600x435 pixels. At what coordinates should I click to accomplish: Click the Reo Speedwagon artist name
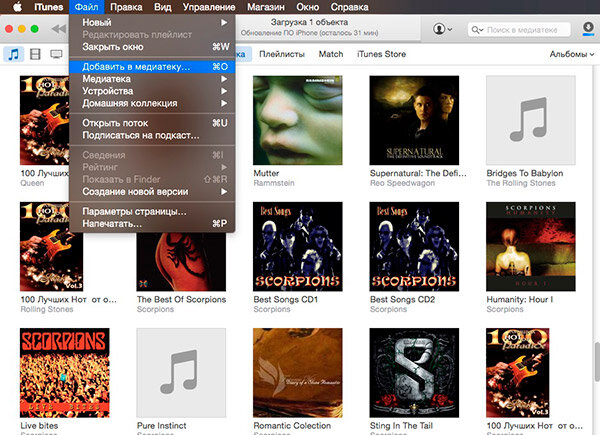402,183
